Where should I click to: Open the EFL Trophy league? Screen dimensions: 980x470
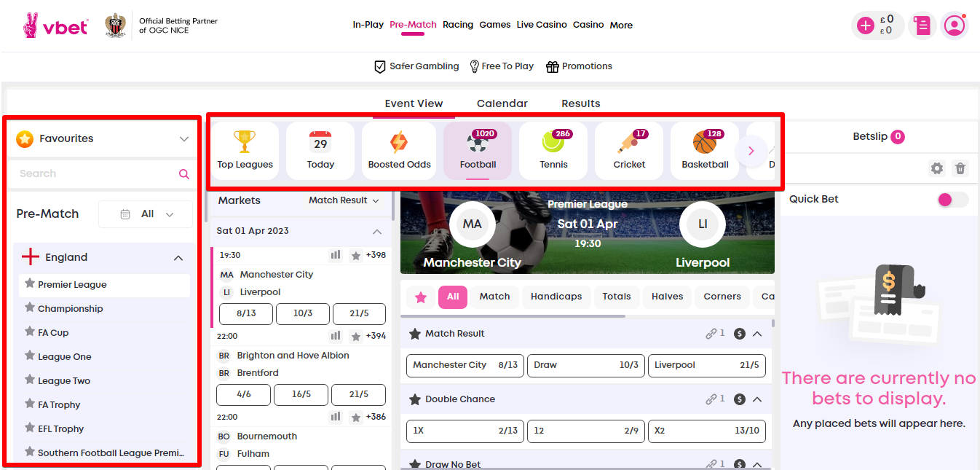[x=60, y=429]
